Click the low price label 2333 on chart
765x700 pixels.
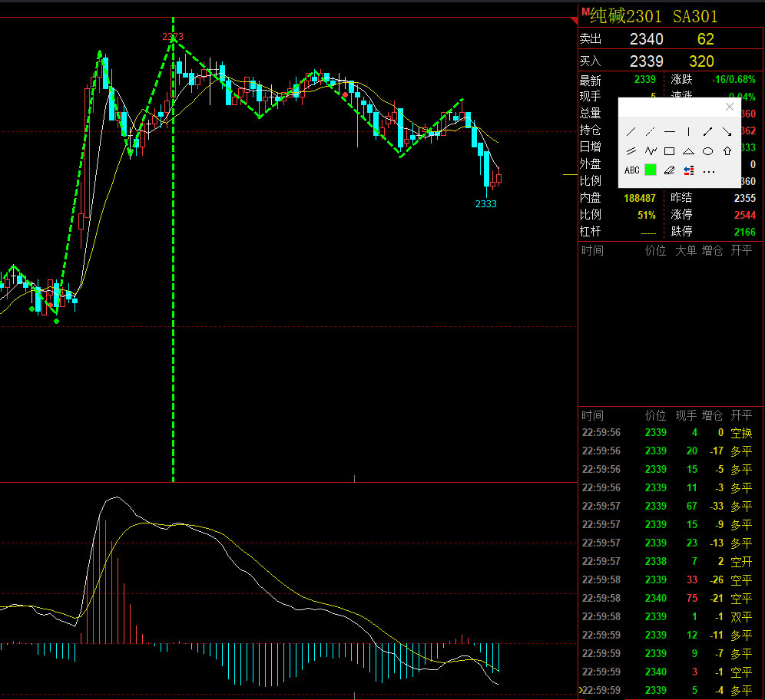pos(486,203)
